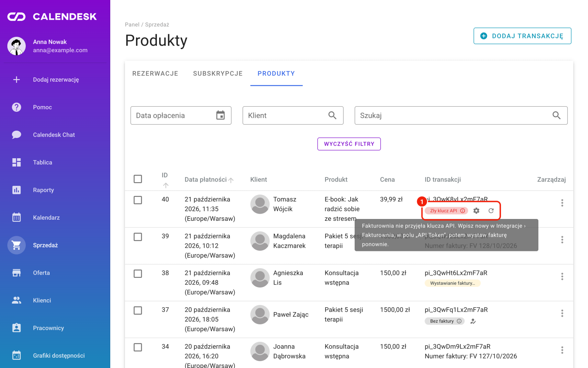Click the plus icon for Dodaj rezerwację
Screen dimensions: 588x368
tap(17, 79)
